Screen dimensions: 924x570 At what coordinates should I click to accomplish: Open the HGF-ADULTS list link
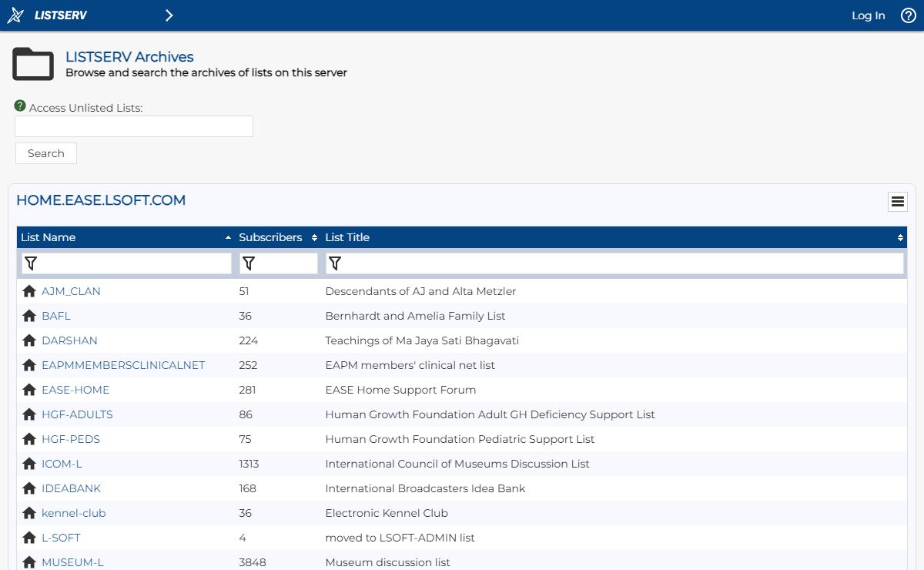click(77, 414)
